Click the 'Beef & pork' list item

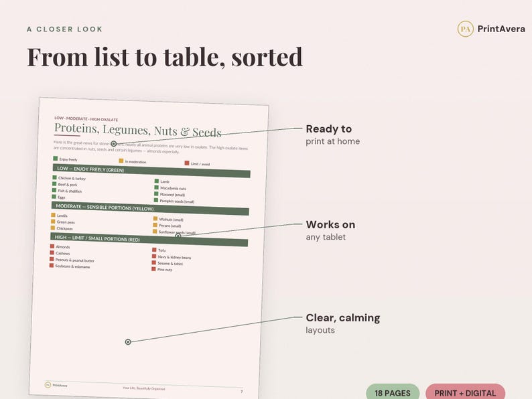[x=65, y=184]
